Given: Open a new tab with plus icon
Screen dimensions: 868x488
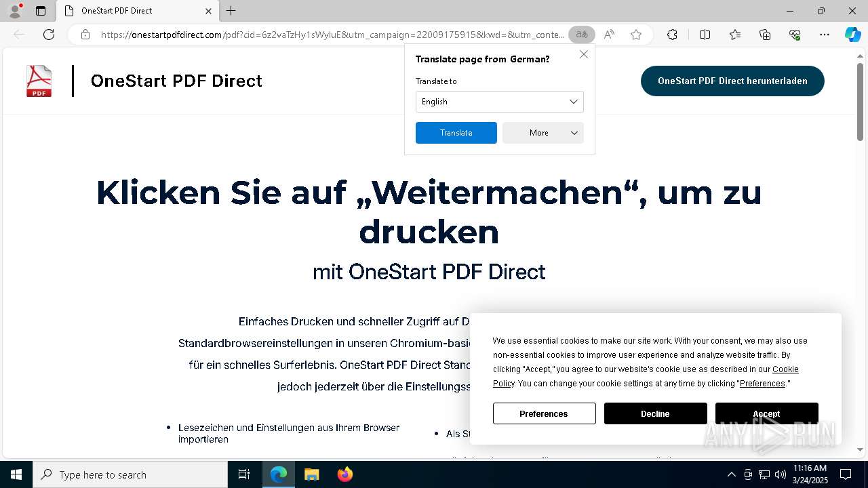Looking at the screenshot, I should coord(231,11).
